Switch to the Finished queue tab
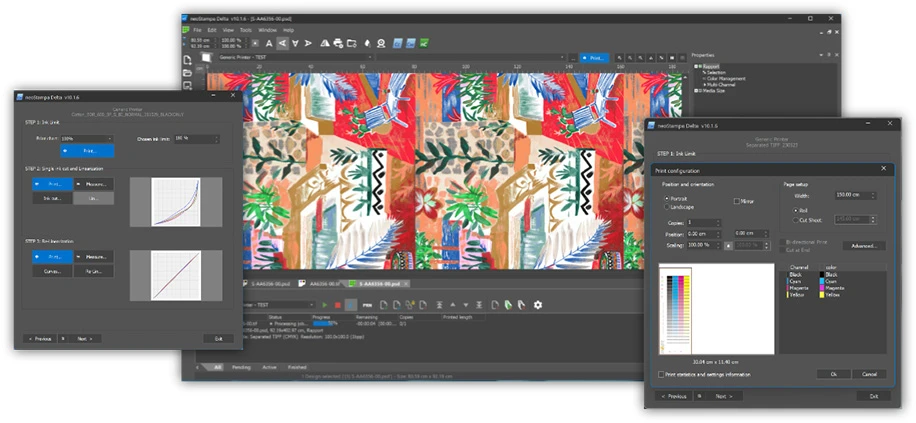 pyautogui.click(x=297, y=367)
